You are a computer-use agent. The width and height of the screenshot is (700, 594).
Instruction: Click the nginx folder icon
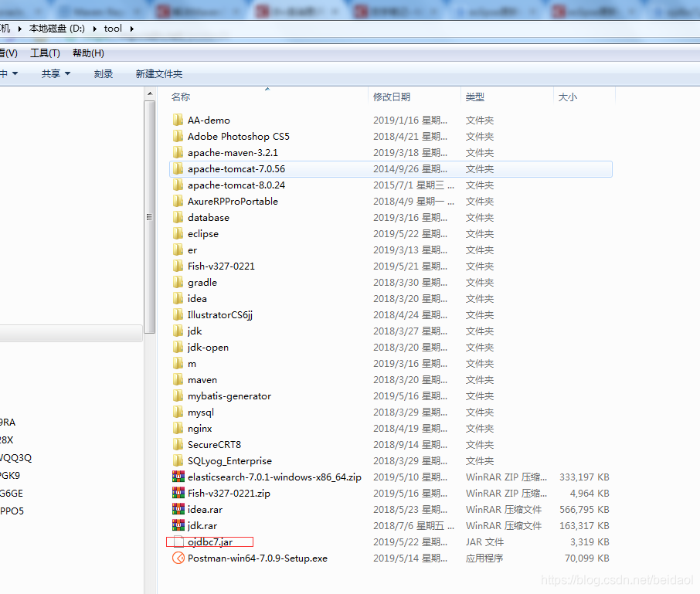coord(178,429)
